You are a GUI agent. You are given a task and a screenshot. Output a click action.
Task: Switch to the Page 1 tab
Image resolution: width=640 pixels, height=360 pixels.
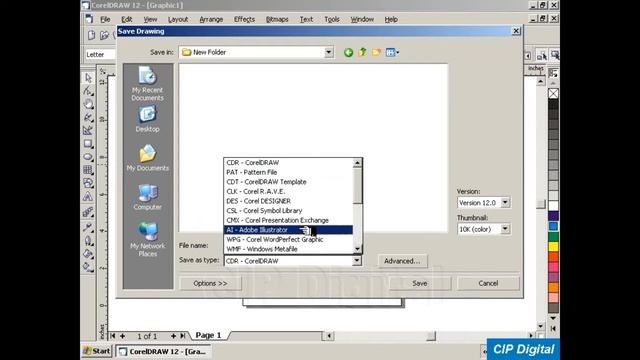point(208,335)
